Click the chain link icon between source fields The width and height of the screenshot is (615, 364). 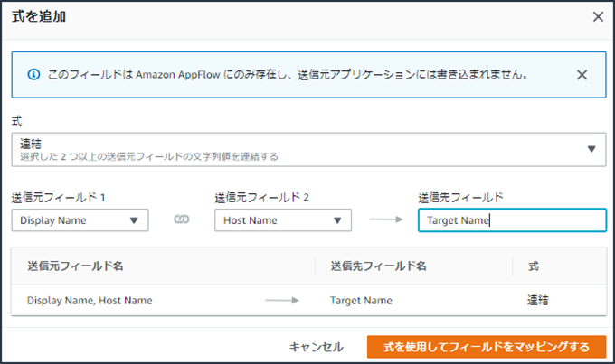click(181, 220)
